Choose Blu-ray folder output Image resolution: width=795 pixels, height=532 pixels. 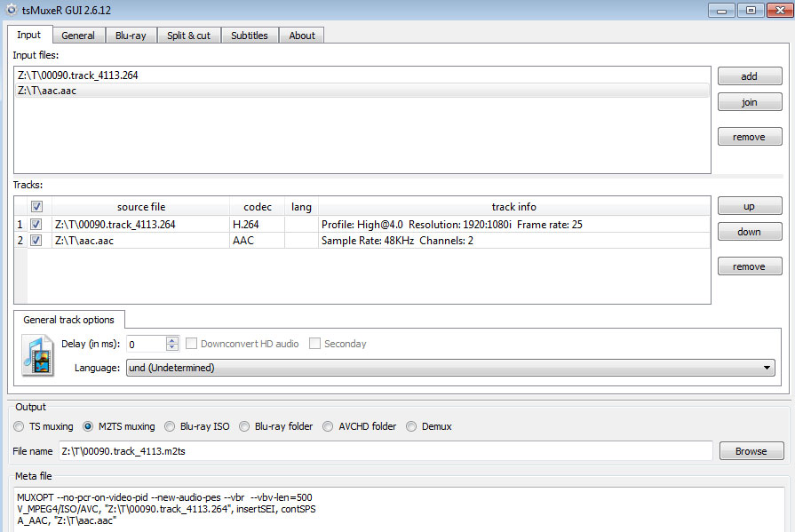pyautogui.click(x=244, y=426)
